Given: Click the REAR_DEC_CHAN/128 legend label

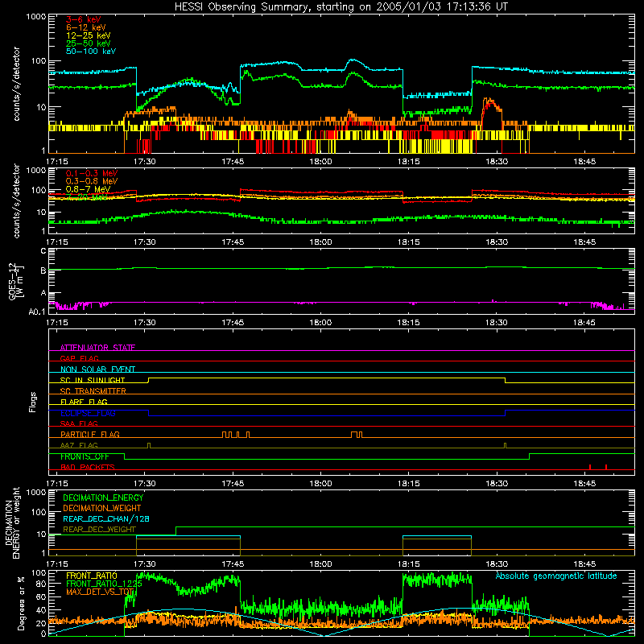Looking at the screenshot, I should pos(106,518).
